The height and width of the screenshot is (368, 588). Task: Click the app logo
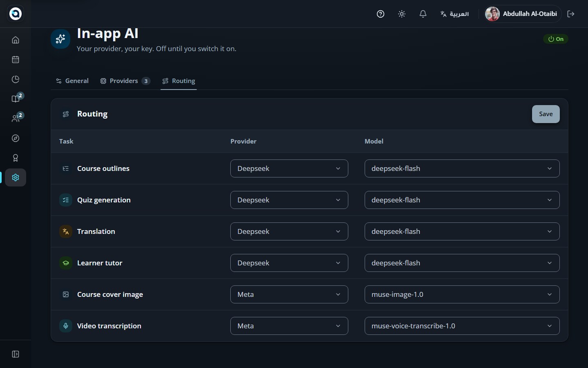pyautogui.click(x=16, y=14)
